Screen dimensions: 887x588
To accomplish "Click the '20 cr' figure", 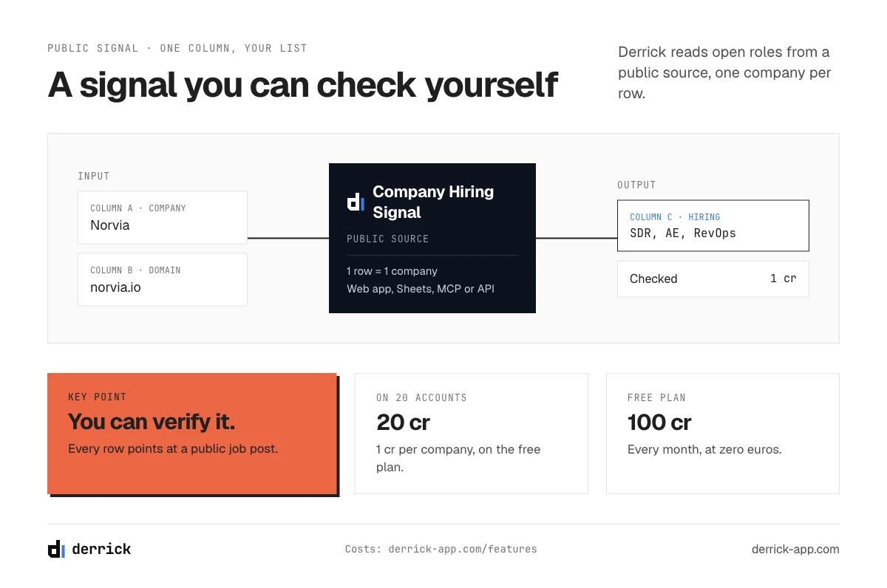I will point(403,423).
